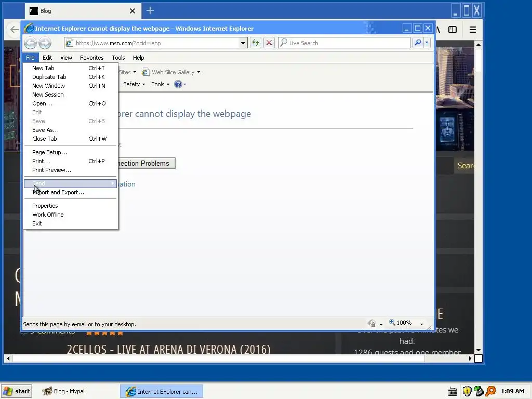Click the Mypal browser back arrow
Viewport: 532px width, 399px height.
[x=14, y=30]
